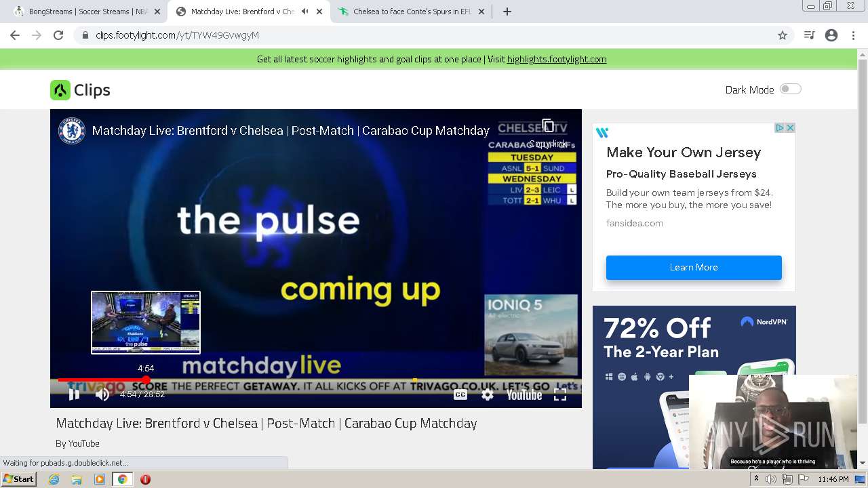This screenshot has width=868, height=488.
Task: Open Windows Explorer folder on taskbar
Action: [77, 479]
